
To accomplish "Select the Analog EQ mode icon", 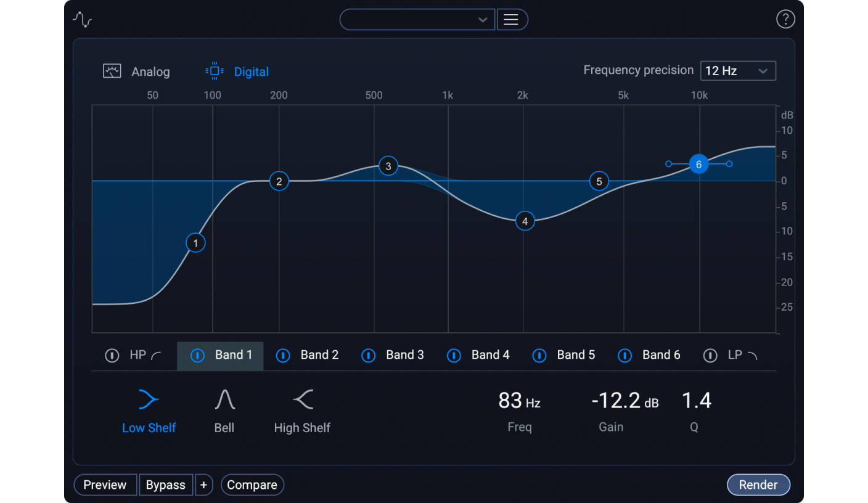I will click(x=112, y=71).
